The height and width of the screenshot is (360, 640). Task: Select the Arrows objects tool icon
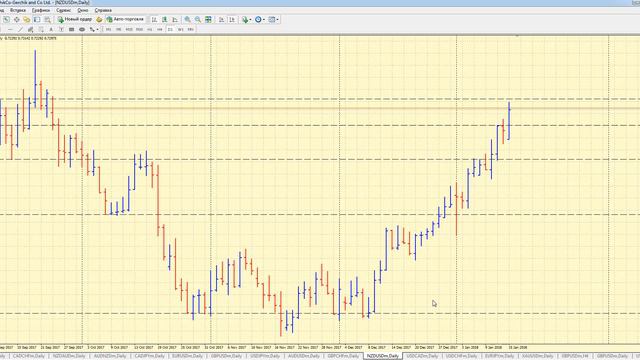[92, 29]
